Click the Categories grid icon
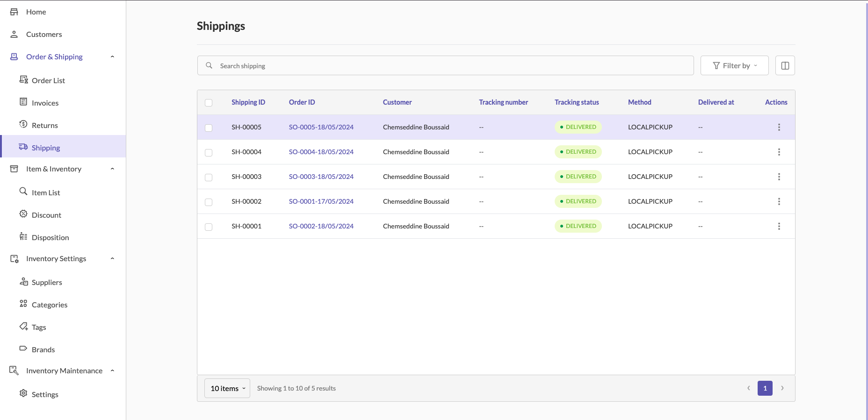The height and width of the screenshot is (420, 868). (23, 304)
